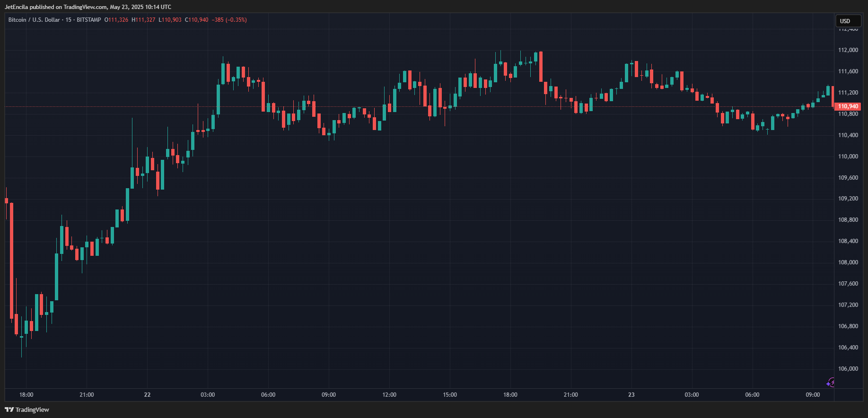Click the -385 (-0.35%) change value
The height and width of the screenshot is (418, 868).
229,20
